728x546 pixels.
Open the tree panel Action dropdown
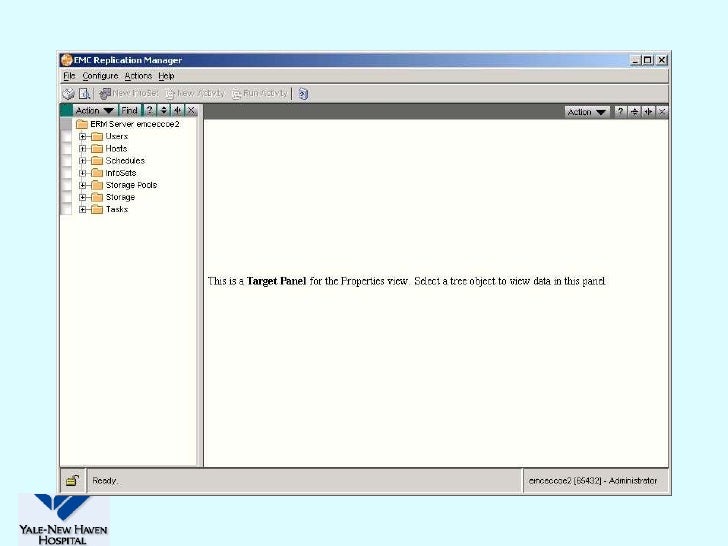94,110
